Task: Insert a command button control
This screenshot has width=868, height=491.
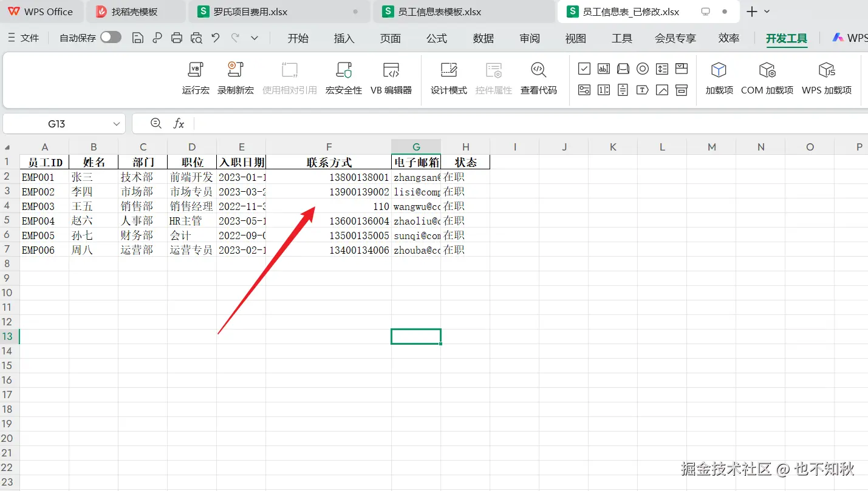Action: pyautogui.click(x=623, y=69)
